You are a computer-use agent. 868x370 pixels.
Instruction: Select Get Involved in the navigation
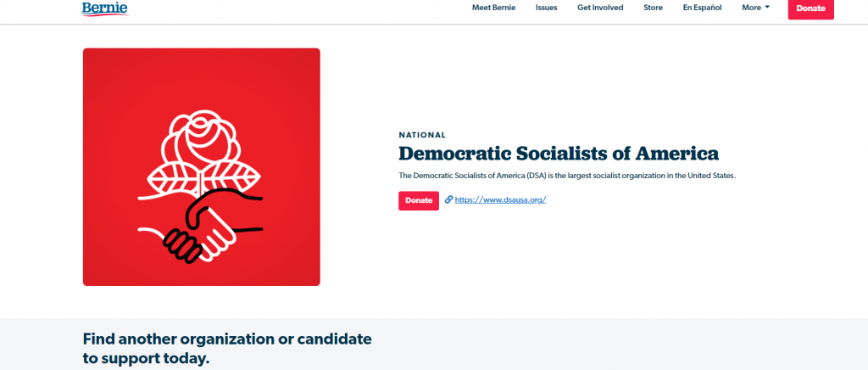click(600, 8)
